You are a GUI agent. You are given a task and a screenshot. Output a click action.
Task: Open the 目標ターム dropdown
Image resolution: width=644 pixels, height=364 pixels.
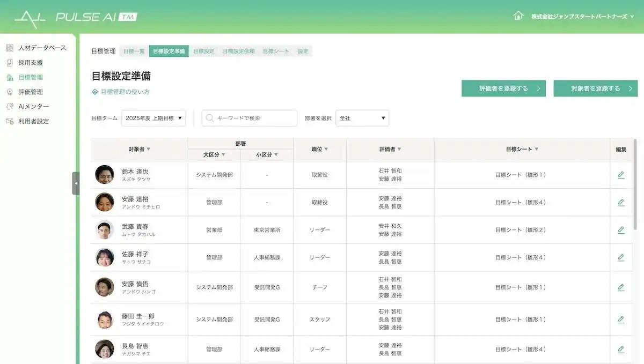pyautogui.click(x=153, y=118)
